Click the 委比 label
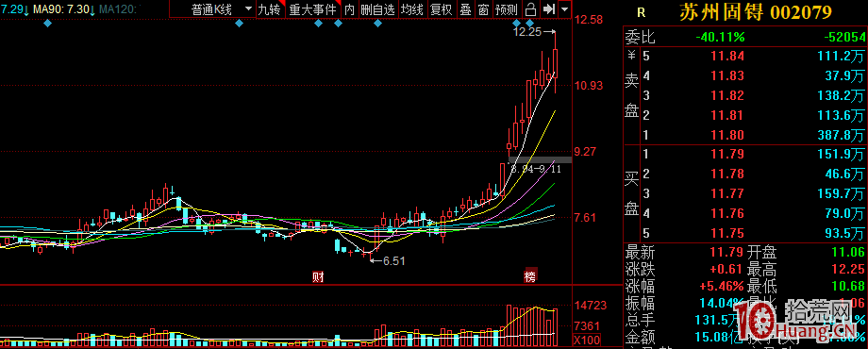The image size is (868, 349). 640,37
